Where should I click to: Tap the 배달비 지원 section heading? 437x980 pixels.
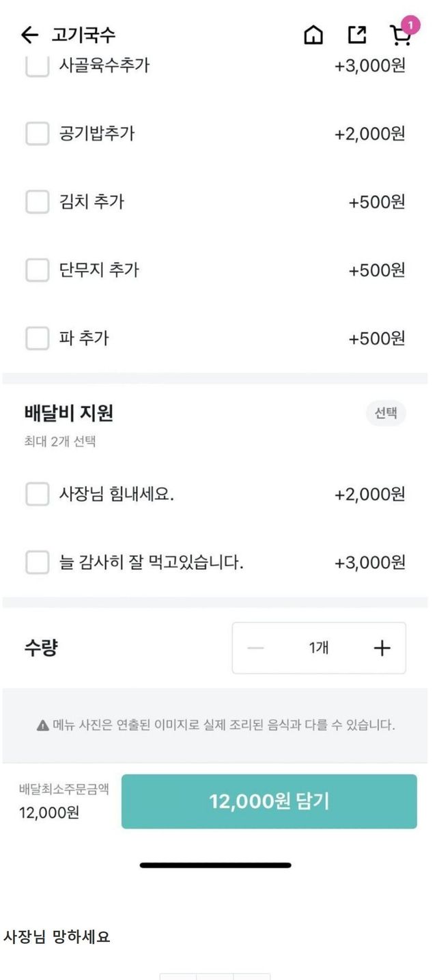[x=69, y=413]
